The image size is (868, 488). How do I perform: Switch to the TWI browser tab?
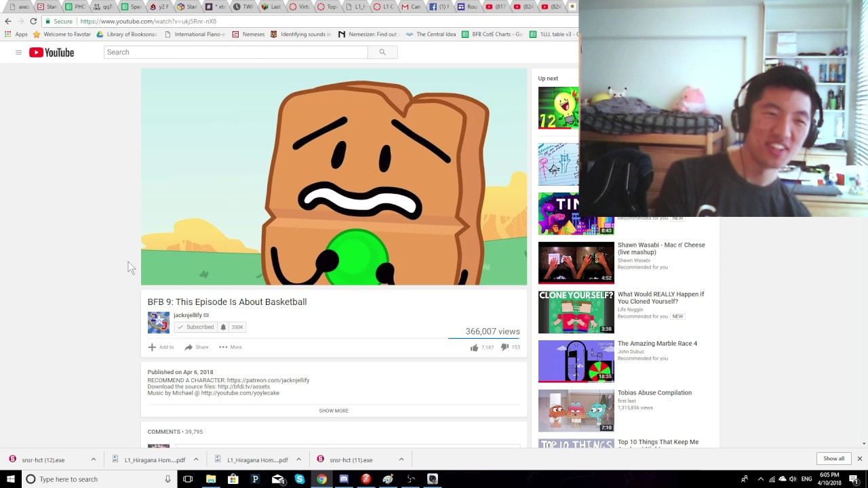242,7
